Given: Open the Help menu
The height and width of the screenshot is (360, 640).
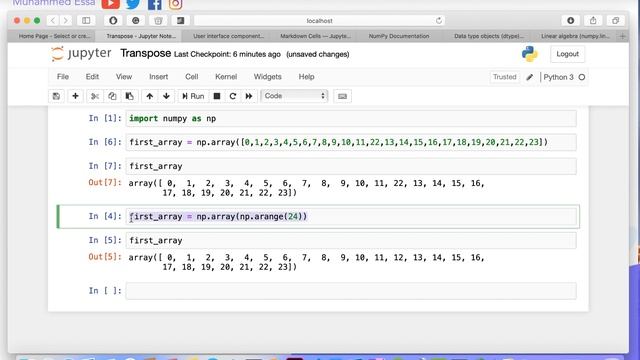Looking at the screenshot, I should (306, 77).
